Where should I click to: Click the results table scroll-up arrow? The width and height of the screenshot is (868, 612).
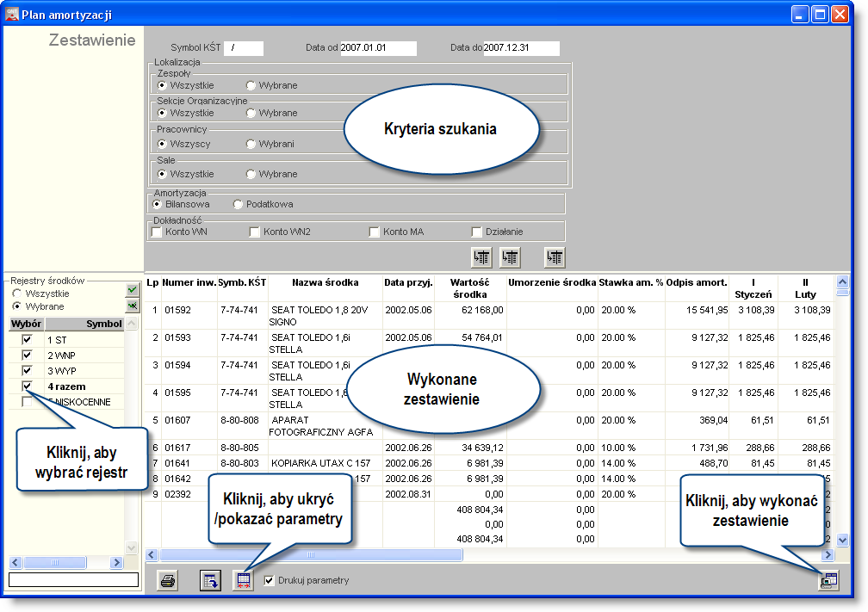click(x=842, y=281)
